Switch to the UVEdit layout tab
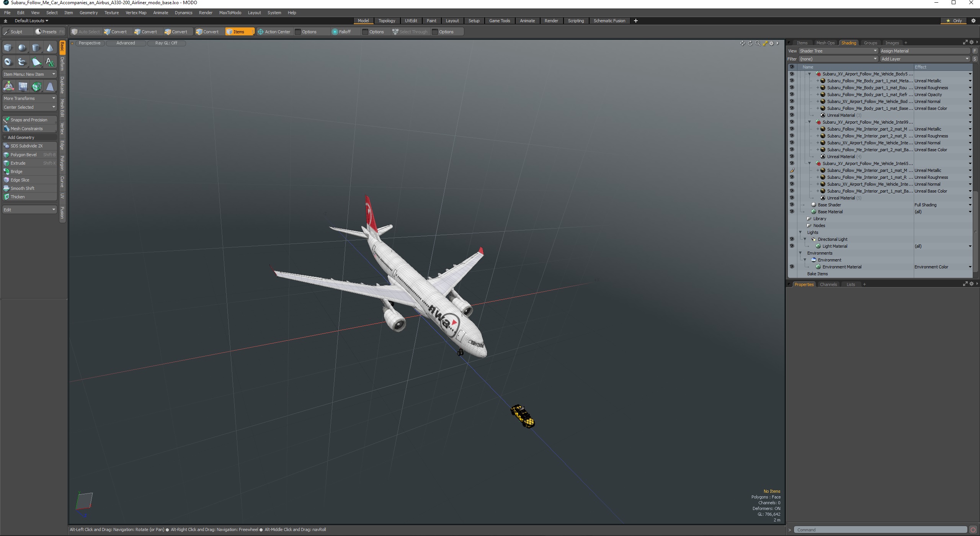This screenshot has width=980, height=536. coord(411,21)
